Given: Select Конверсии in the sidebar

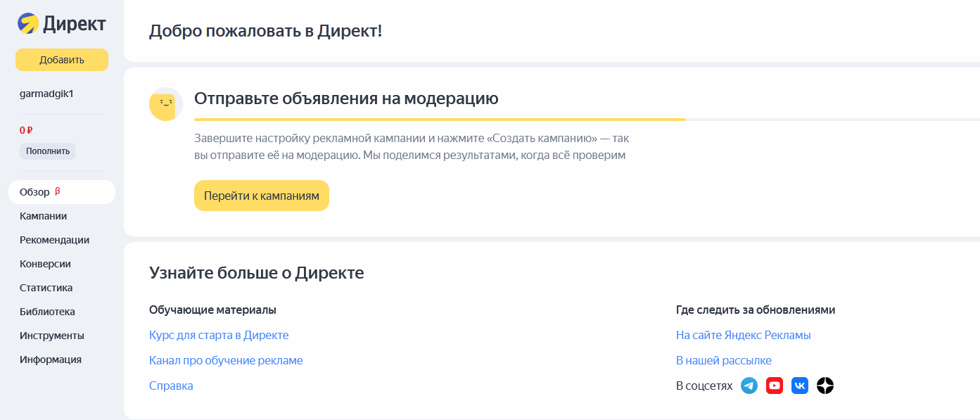Looking at the screenshot, I should (45, 264).
